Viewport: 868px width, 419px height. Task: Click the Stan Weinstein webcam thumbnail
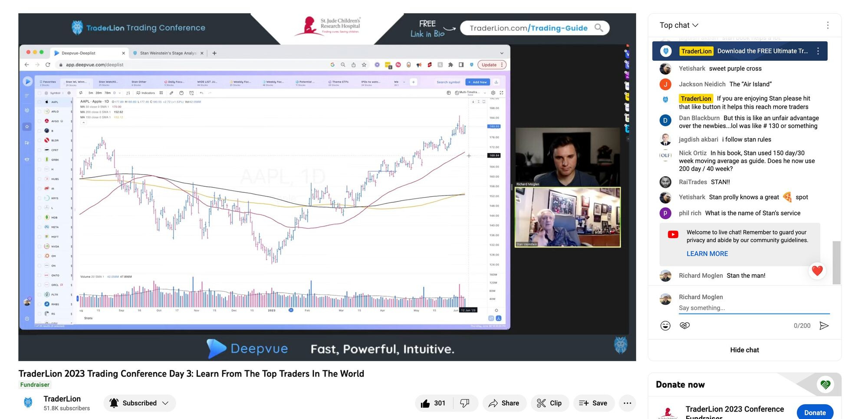click(568, 217)
